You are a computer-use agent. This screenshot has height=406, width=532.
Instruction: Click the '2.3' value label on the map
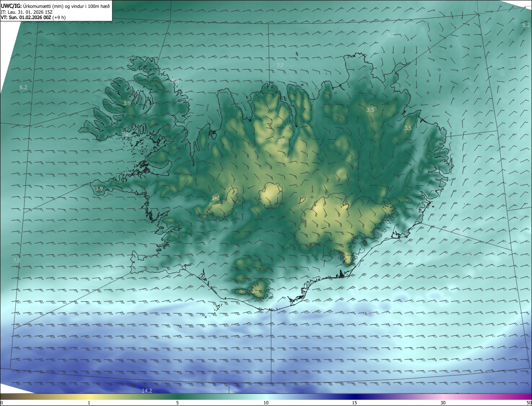coord(281,141)
